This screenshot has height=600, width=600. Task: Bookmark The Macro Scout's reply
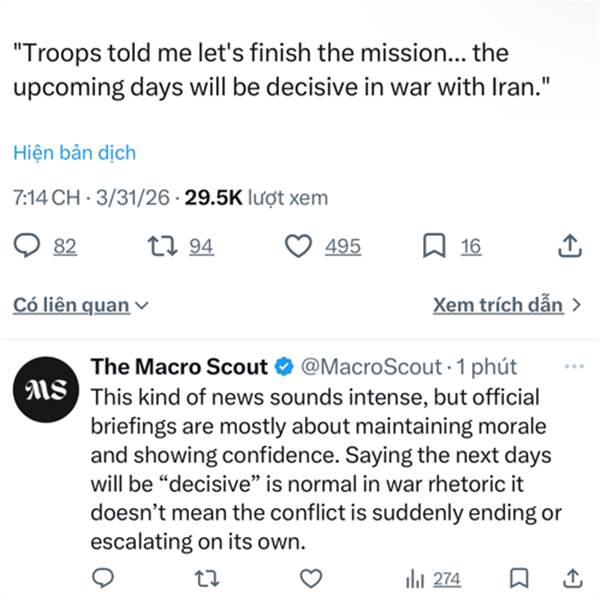tap(518, 578)
